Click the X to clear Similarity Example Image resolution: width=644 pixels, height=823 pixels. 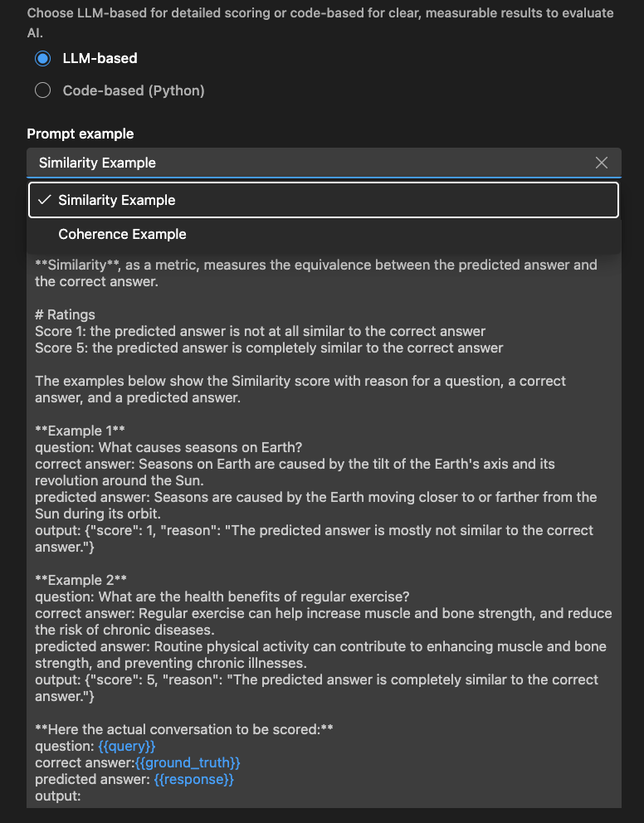click(x=602, y=163)
